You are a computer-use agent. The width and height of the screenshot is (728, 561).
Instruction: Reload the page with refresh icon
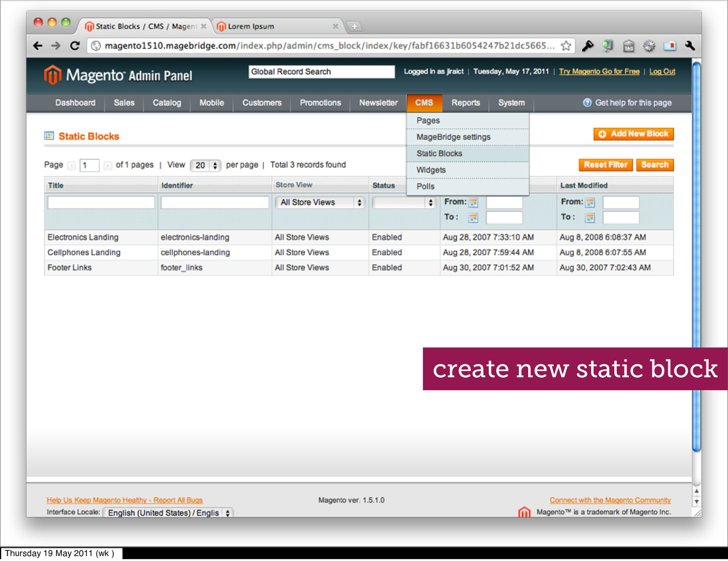click(75, 46)
